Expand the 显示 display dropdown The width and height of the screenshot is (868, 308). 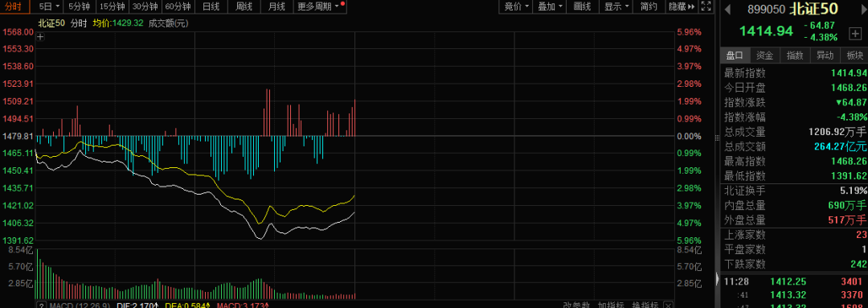pos(616,6)
